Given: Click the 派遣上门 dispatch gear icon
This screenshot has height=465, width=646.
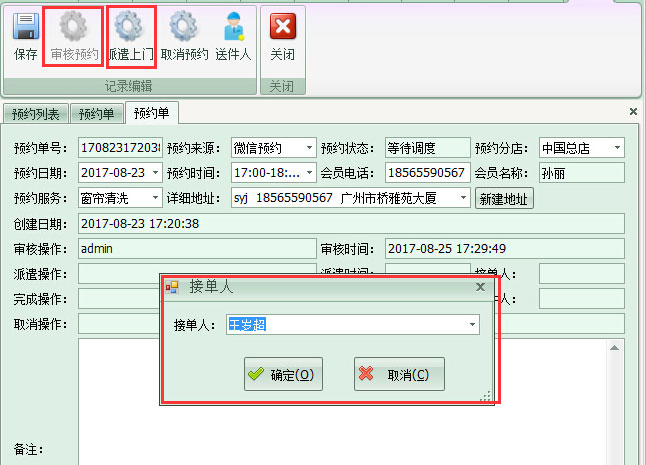Looking at the screenshot, I should coord(129,26).
